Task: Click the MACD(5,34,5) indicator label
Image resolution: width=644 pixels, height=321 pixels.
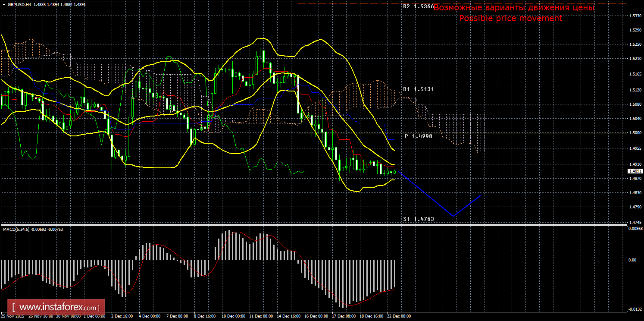Action: (16, 229)
